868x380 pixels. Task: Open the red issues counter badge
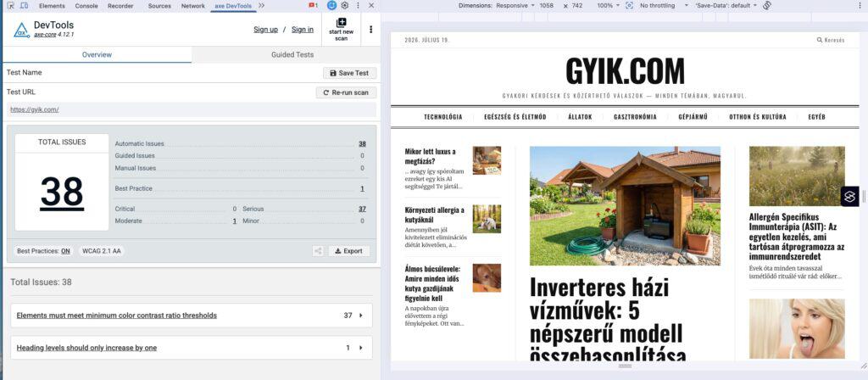pyautogui.click(x=314, y=6)
